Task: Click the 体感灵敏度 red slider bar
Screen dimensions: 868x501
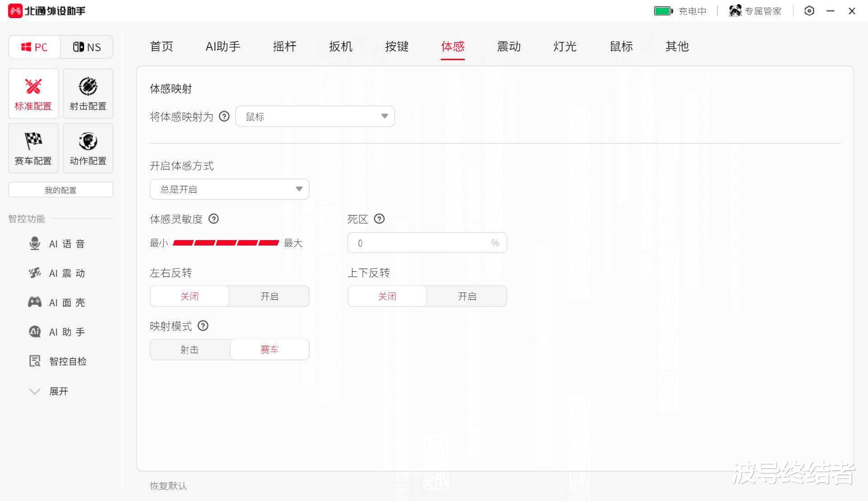Action: click(226, 243)
